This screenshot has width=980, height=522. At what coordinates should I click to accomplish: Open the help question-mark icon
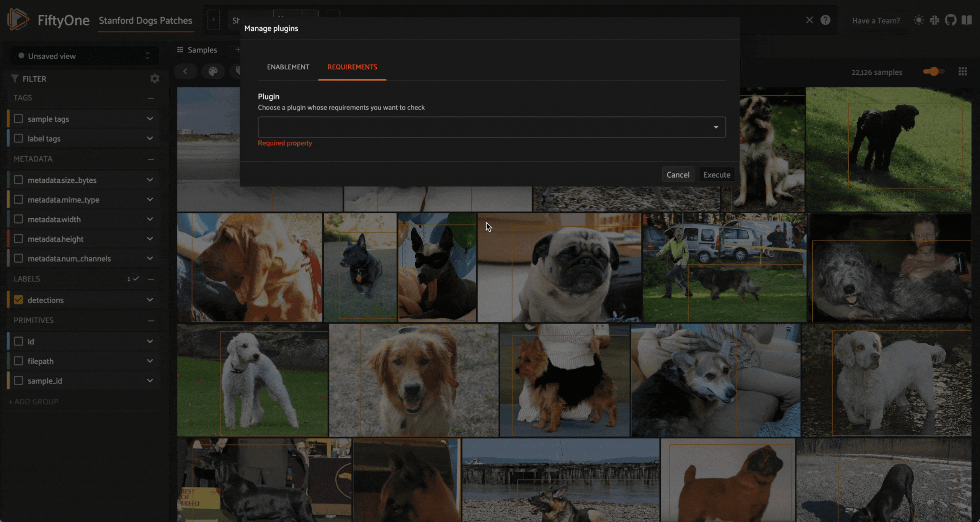825,20
